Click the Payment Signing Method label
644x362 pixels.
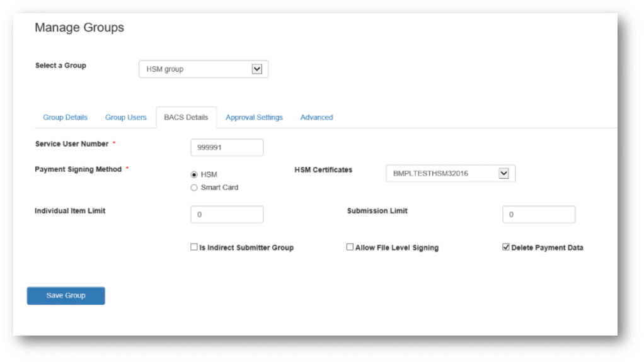[78, 169]
